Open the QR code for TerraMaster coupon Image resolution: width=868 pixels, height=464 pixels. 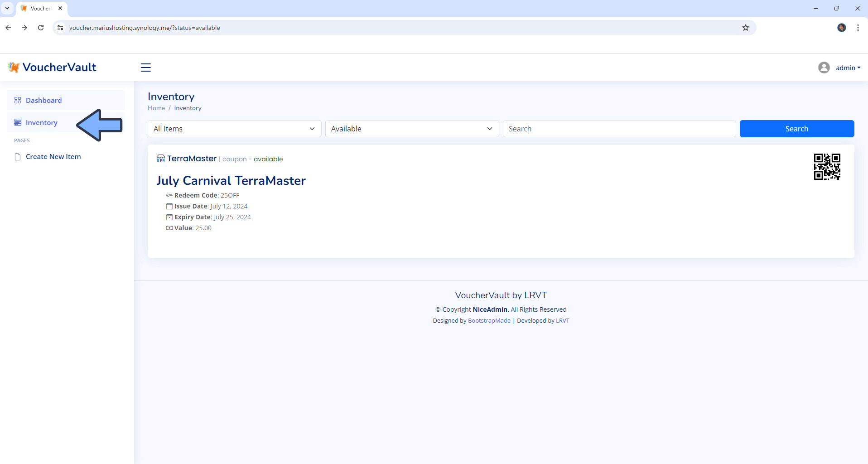coord(827,167)
